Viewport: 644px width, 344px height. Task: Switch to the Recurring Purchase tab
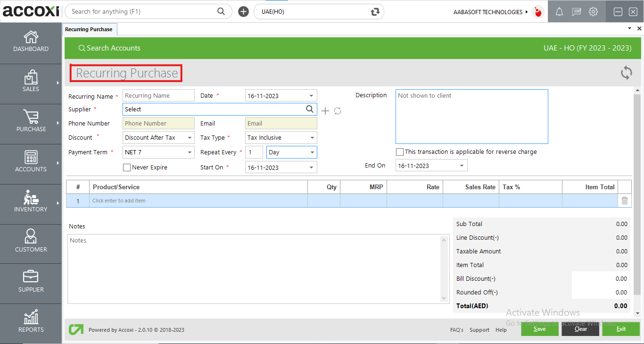pyautogui.click(x=90, y=29)
